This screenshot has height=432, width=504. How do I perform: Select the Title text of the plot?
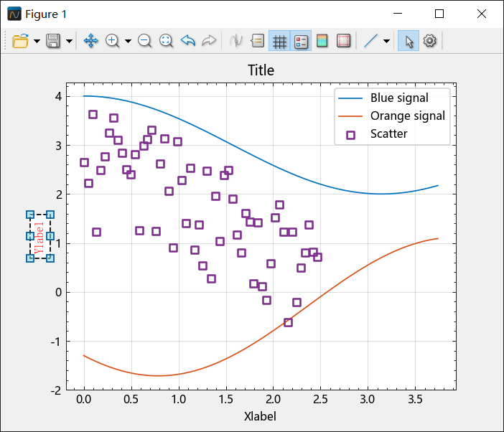[261, 70]
